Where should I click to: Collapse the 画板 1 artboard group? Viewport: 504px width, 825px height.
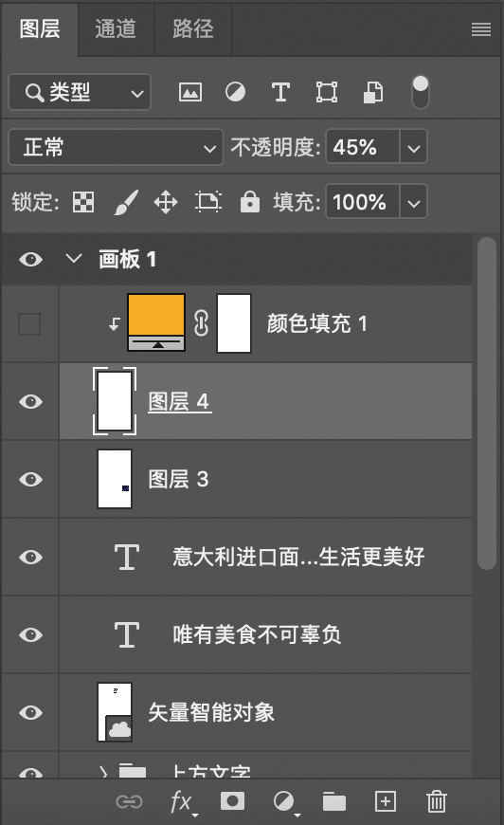pos(74,259)
